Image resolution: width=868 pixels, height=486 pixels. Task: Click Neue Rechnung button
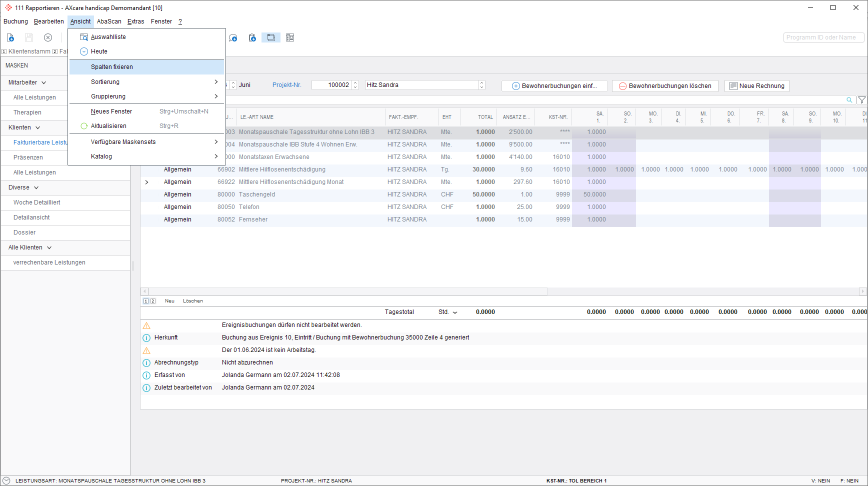(x=757, y=86)
